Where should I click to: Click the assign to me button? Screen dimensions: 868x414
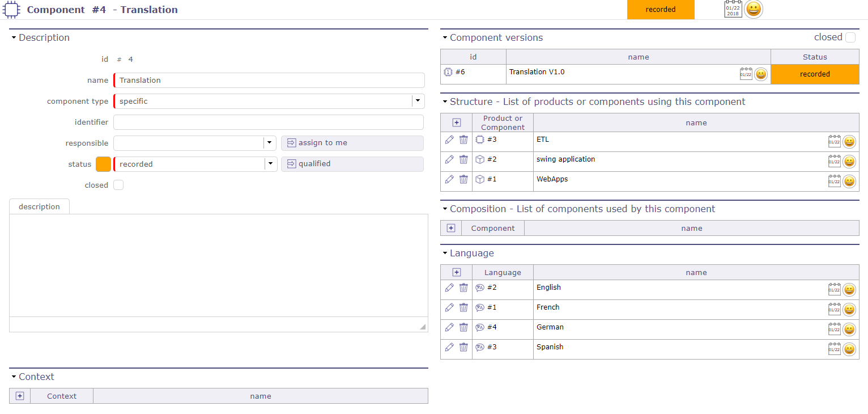pyautogui.click(x=352, y=143)
